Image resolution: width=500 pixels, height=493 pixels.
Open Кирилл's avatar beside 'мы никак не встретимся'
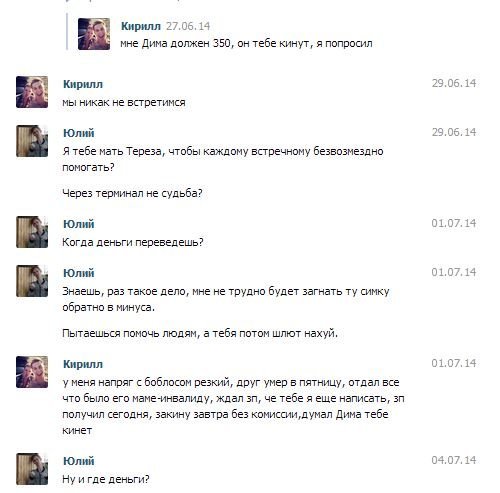[32, 92]
